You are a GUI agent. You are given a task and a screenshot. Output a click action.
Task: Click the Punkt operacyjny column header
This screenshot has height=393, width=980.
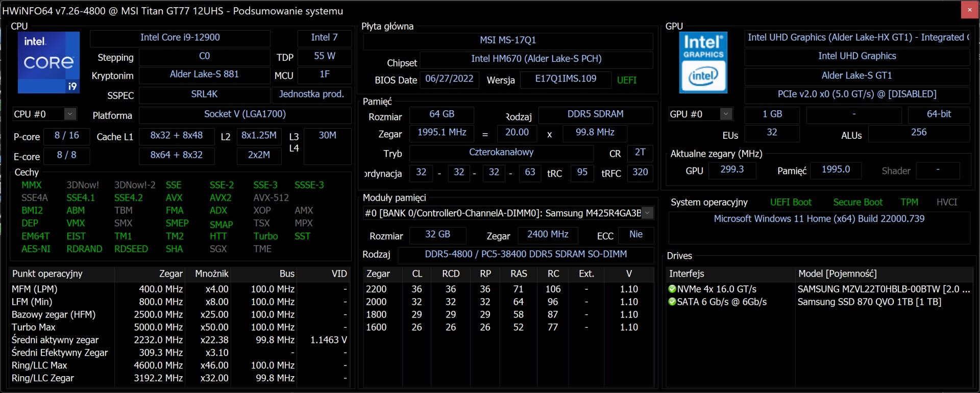coord(62,274)
